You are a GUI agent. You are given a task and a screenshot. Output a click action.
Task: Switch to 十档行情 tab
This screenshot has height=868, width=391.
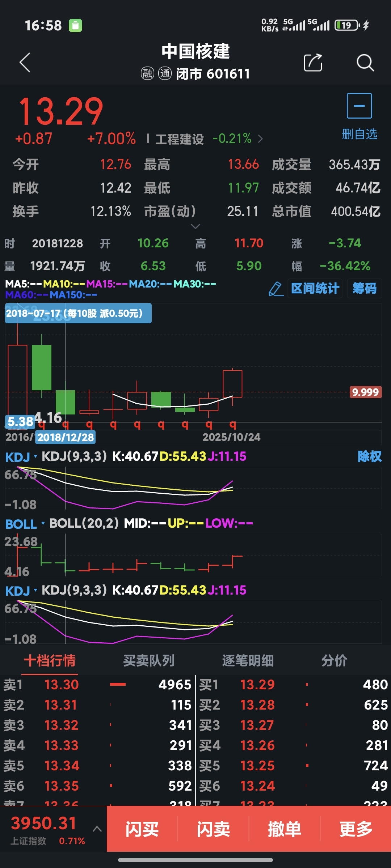coord(50,661)
